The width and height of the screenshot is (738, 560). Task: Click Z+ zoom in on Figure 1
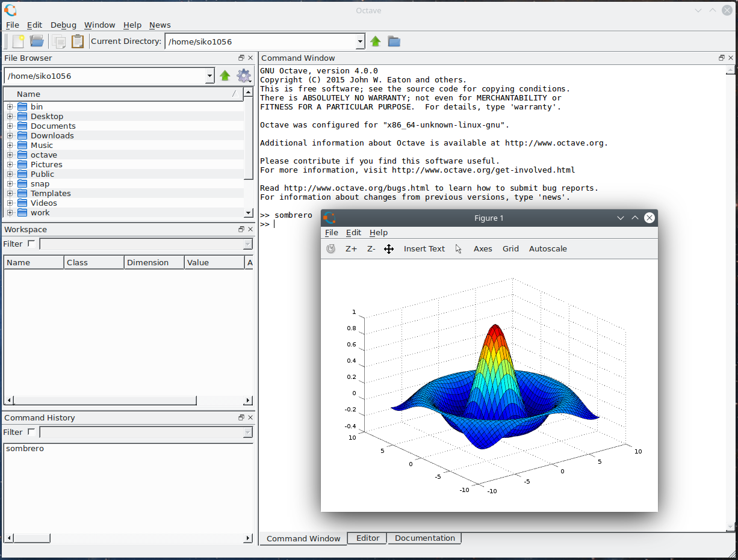(351, 249)
